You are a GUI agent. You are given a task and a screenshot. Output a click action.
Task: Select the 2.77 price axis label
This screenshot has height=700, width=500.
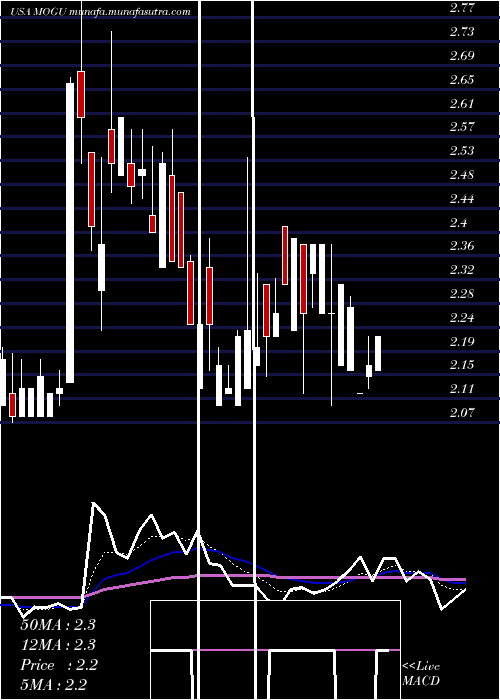[462, 8]
